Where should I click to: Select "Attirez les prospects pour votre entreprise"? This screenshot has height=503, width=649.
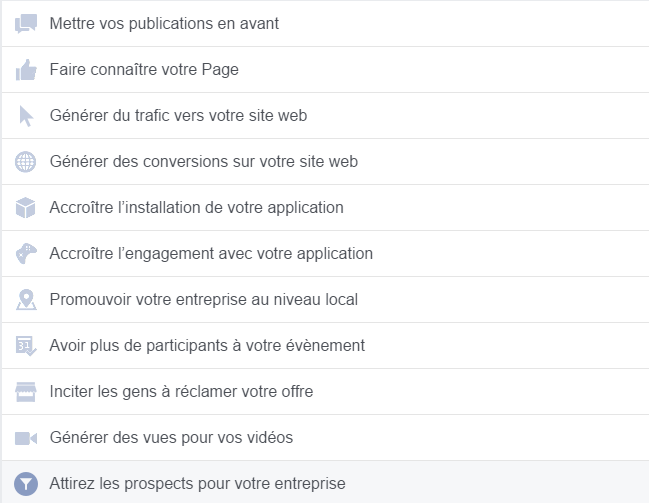click(x=197, y=483)
